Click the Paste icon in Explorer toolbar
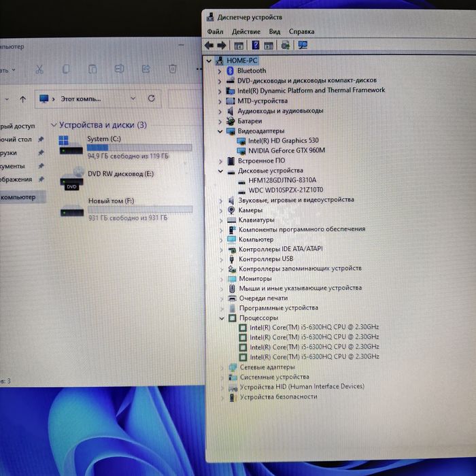This screenshot has width=476, height=476. click(92, 69)
